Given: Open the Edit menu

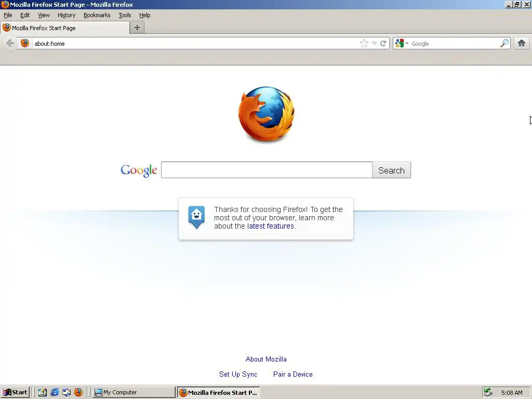Looking at the screenshot, I should (x=25, y=15).
